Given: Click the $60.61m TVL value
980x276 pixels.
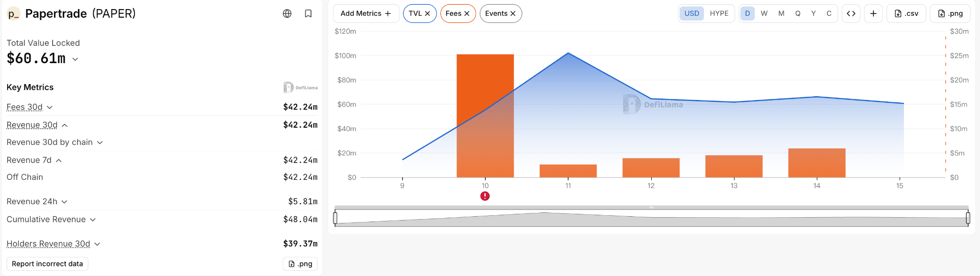Looking at the screenshot, I should click(36, 58).
